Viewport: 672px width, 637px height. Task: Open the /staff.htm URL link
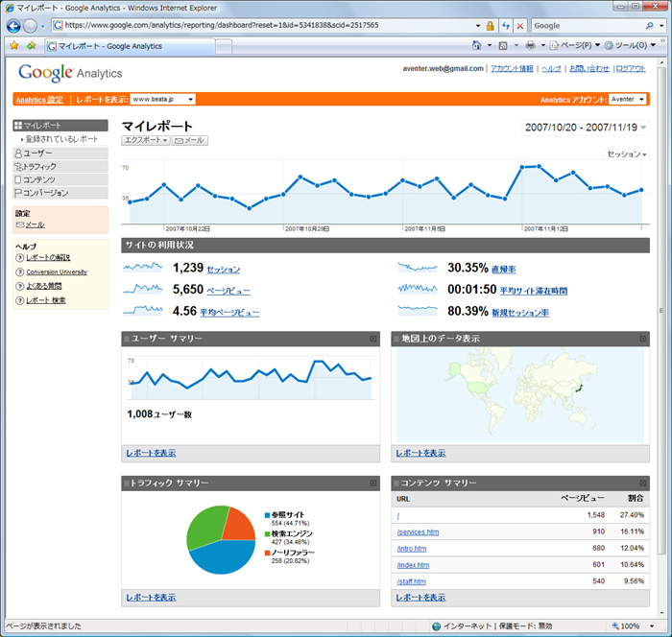(x=412, y=581)
